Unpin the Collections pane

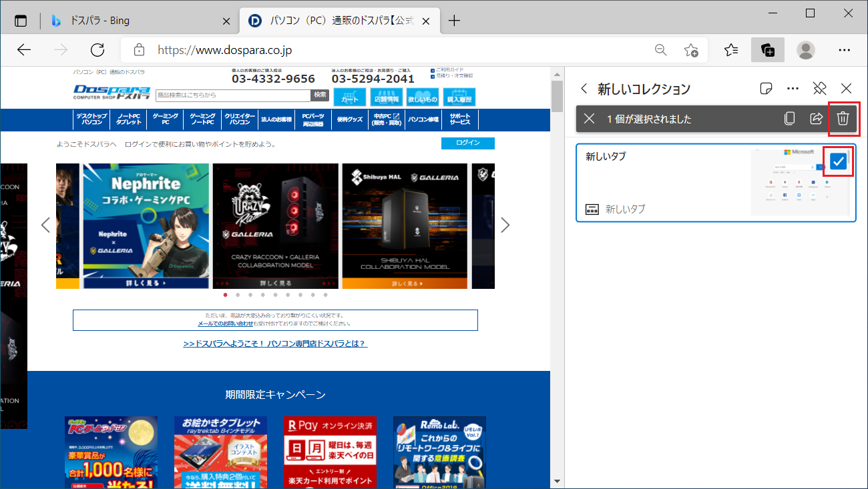(x=819, y=89)
